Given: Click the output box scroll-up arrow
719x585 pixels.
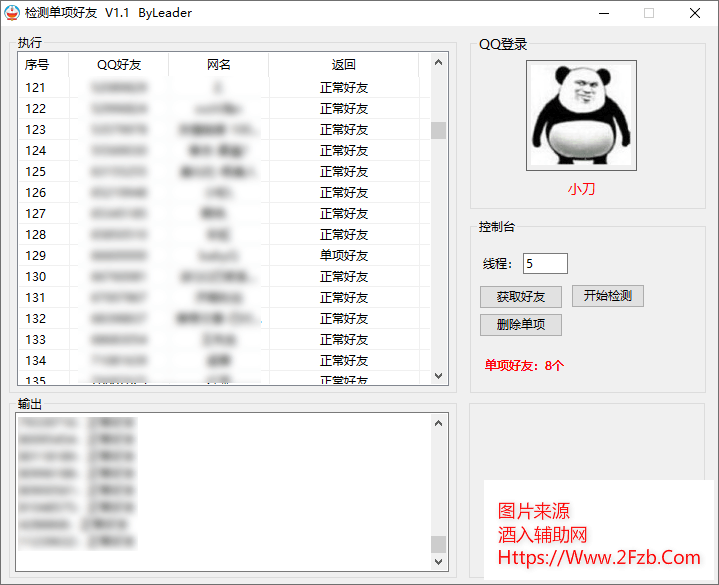Looking at the screenshot, I should tap(438, 423).
